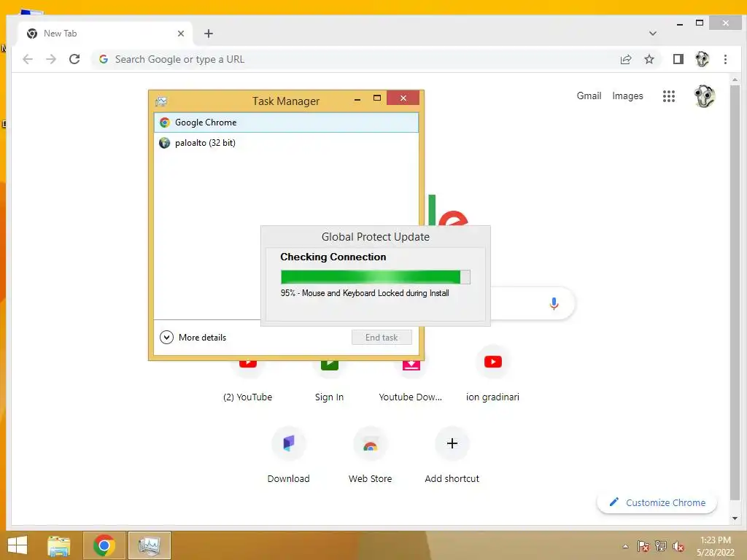The image size is (747, 560).
Task: Select Google Chrome row in Task Manager
Action: (286, 122)
